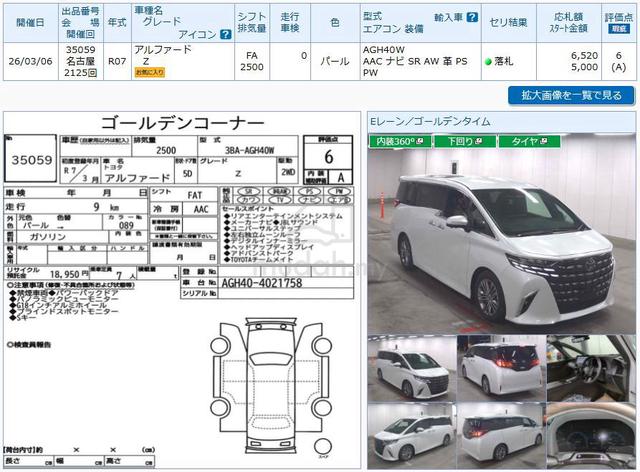Click the color code 089 on sheet
The width and height of the screenshot is (640, 472).
coord(126,225)
